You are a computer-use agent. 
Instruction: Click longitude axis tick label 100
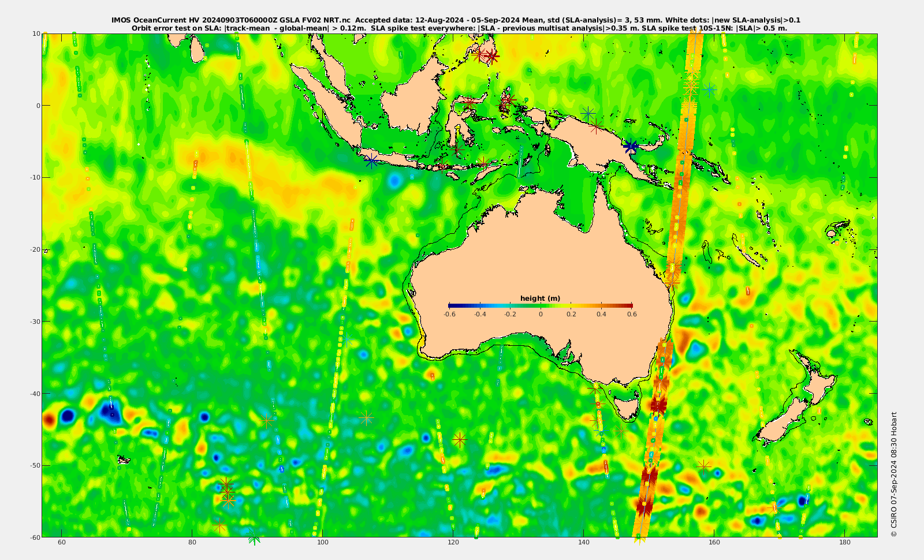click(x=323, y=542)
